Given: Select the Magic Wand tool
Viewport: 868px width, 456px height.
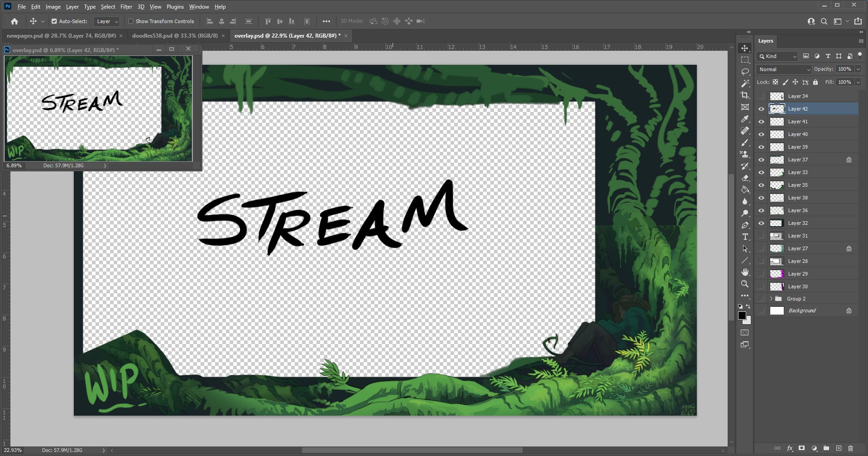Looking at the screenshot, I should [745, 83].
